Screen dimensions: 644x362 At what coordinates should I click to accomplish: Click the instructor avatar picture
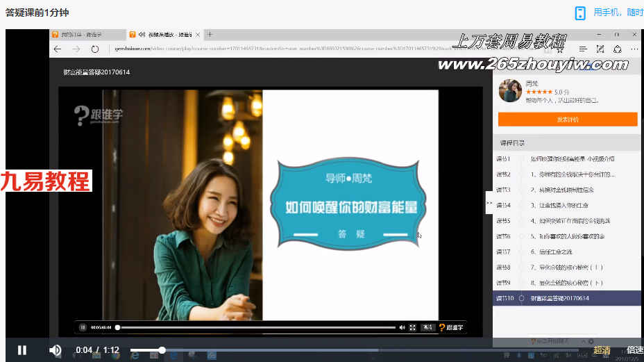pyautogui.click(x=510, y=91)
